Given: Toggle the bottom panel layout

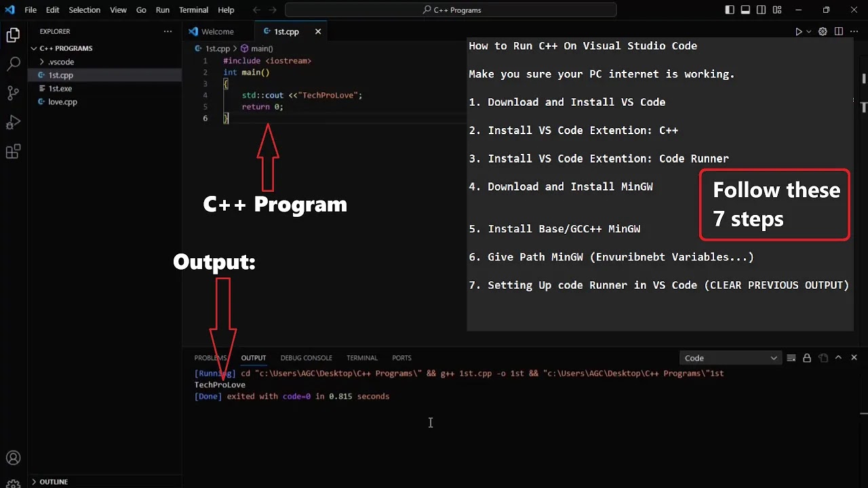Looking at the screenshot, I should point(745,10).
